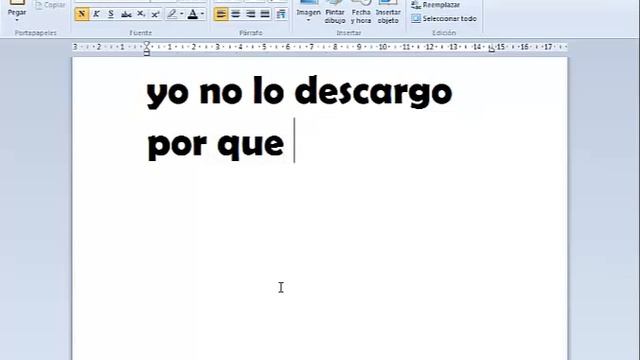The width and height of the screenshot is (640, 360).
Task: Click the text highlight color pen icon
Action: (172, 14)
